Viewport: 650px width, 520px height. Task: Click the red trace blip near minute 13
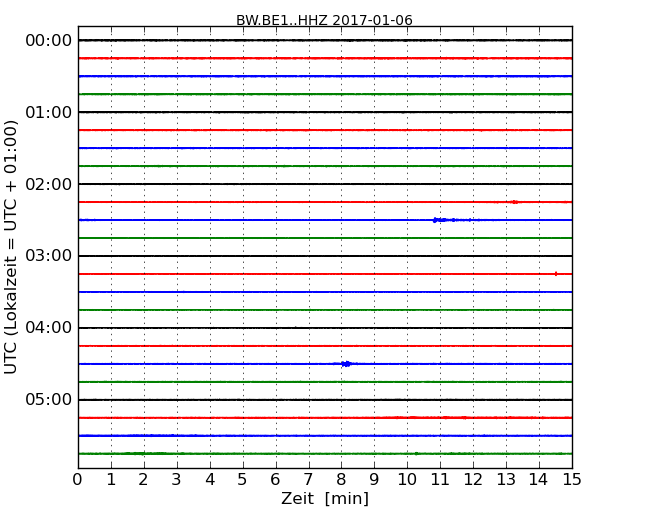click(x=514, y=202)
